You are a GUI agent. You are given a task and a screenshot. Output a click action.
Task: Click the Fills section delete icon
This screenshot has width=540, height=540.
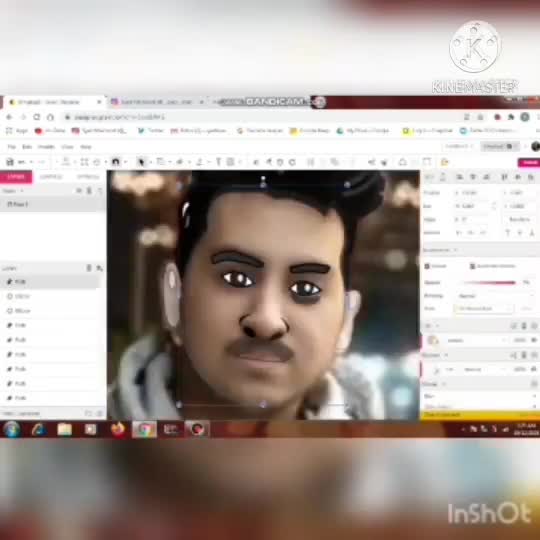524,325
